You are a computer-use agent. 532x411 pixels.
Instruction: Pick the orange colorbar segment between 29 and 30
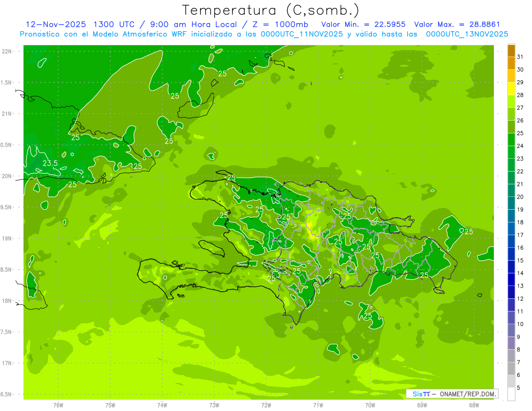pyautogui.click(x=511, y=76)
